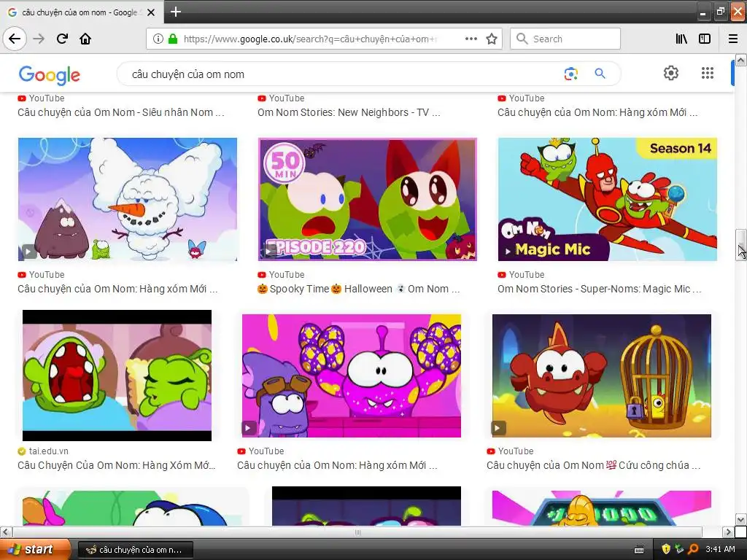The image size is (747, 560).
Task: Open the pink monster with eggs thumbnail
Action: pos(352,376)
